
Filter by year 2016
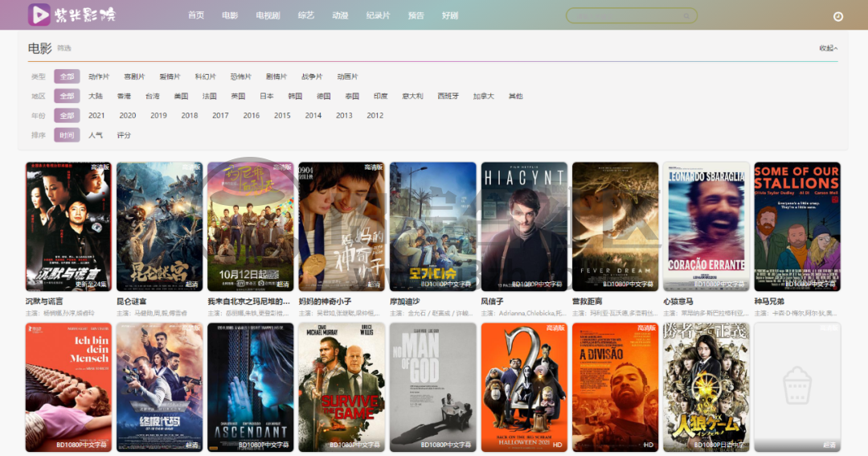tap(252, 115)
